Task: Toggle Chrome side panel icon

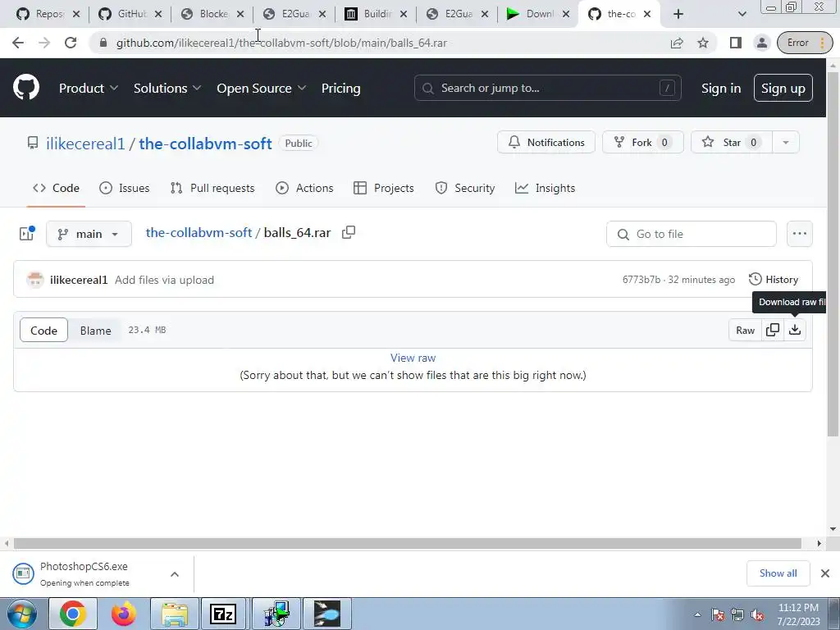Action: (x=736, y=43)
